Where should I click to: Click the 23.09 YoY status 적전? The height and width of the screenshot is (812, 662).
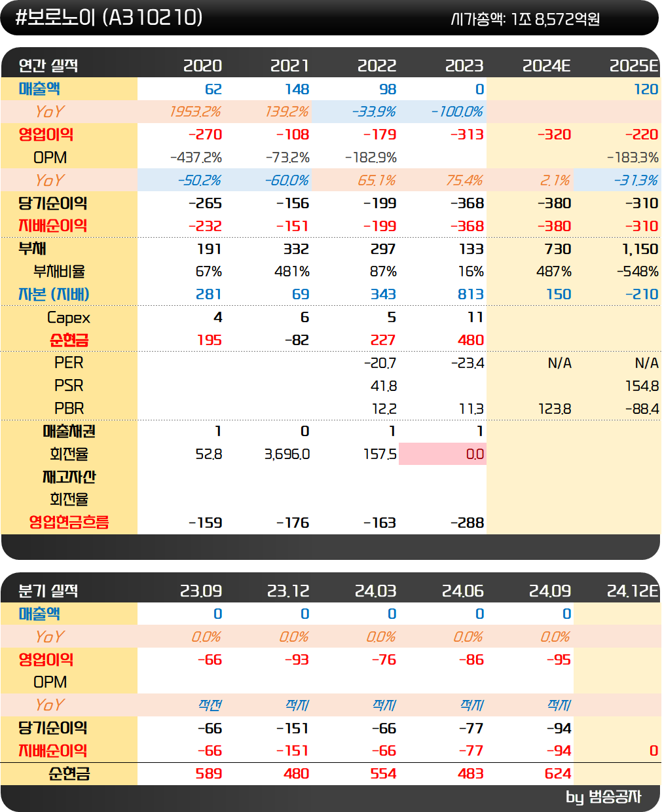pos(210,705)
